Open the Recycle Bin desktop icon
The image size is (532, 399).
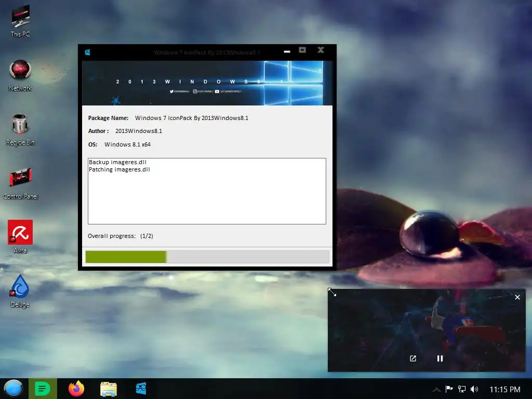(20, 129)
